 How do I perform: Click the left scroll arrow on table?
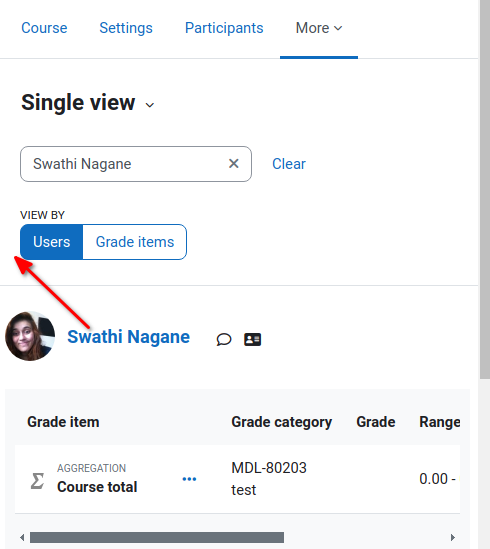coord(22,537)
